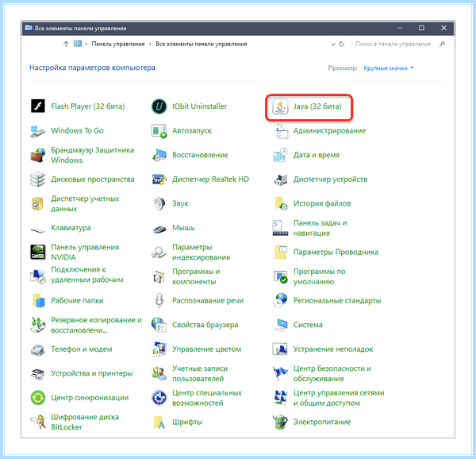Go up one level with the arrow
The image size is (476, 459).
[66, 44]
